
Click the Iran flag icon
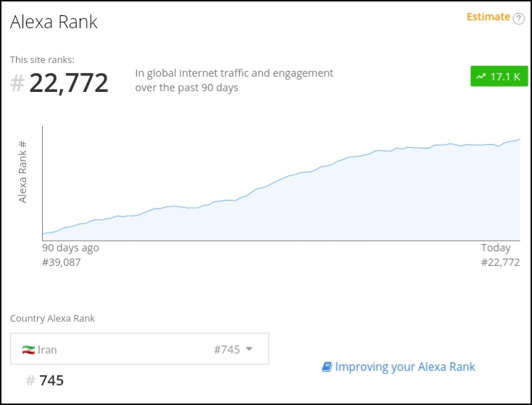28,349
